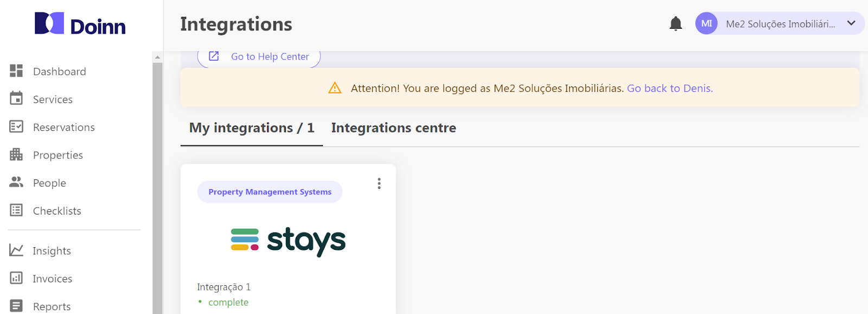868x314 pixels.
Task: Click the People icon in sidebar
Action: pyautogui.click(x=16, y=182)
